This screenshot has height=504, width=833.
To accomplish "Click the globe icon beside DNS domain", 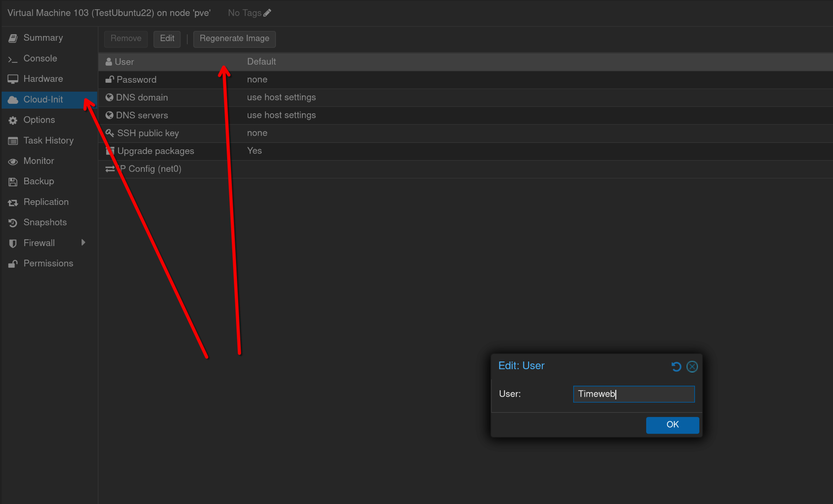I will (x=110, y=98).
